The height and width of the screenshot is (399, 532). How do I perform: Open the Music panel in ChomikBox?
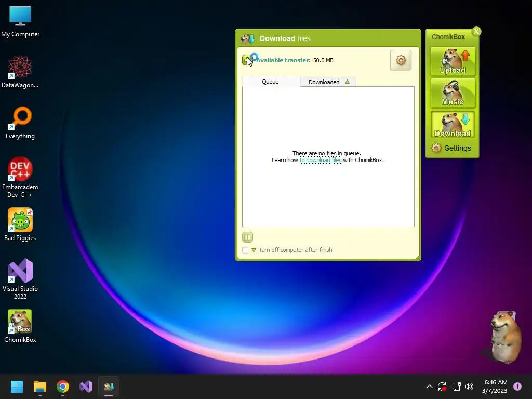pyautogui.click(x=453, y=93)
